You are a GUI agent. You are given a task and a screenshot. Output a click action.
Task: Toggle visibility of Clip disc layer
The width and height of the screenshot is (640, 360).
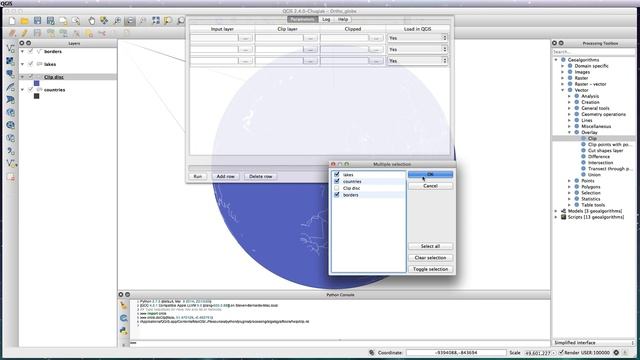[31, 77]
